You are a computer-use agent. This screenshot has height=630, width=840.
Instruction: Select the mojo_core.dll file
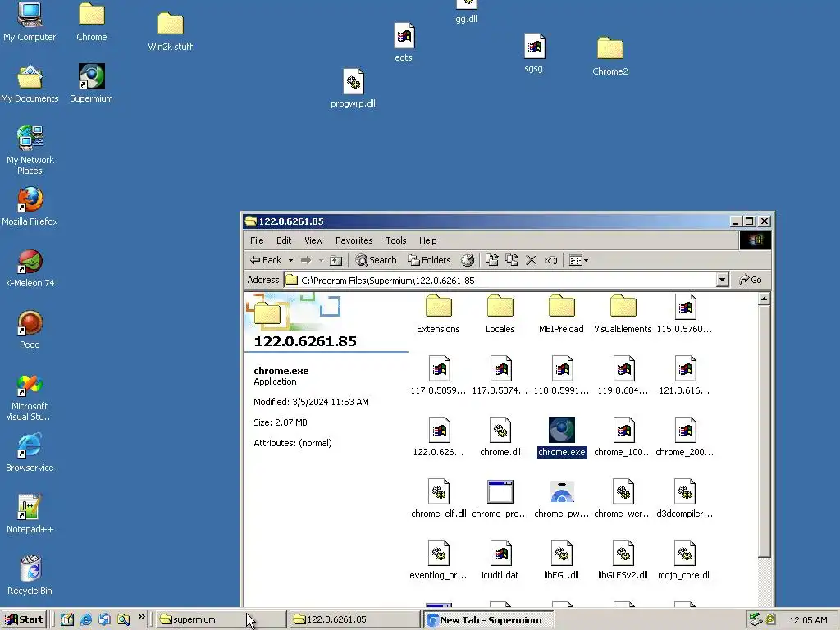pyautogui.click(x=684, y=560)
